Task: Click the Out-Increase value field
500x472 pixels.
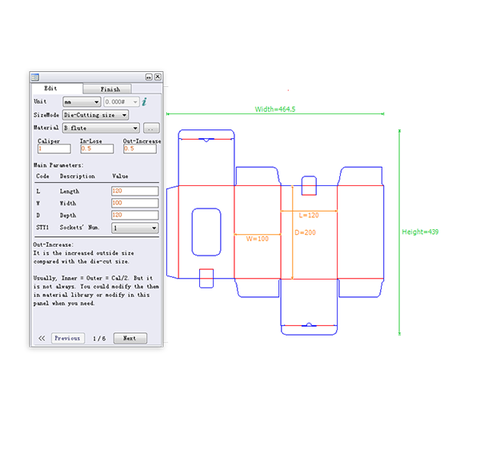Action: coord(140,149)
